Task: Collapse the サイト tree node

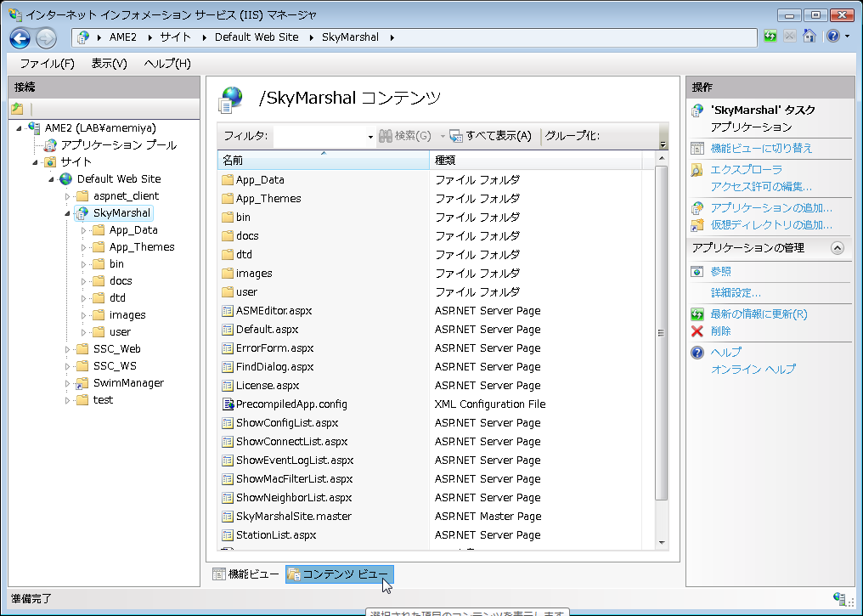Action: pyautogui.click(x=35, y=162)
